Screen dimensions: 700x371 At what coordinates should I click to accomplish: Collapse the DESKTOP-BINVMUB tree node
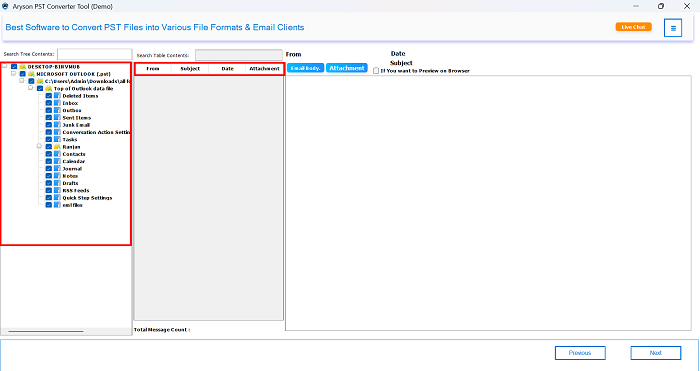coord(4,66)
